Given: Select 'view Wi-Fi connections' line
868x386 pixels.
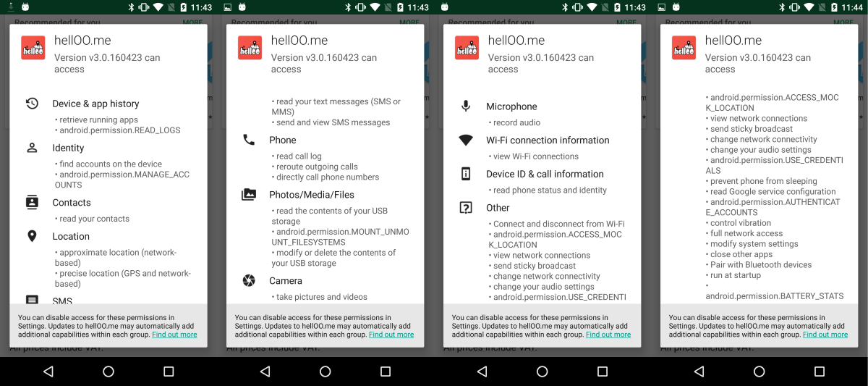Looking at the screenshot, I should [x=534, y=156].
